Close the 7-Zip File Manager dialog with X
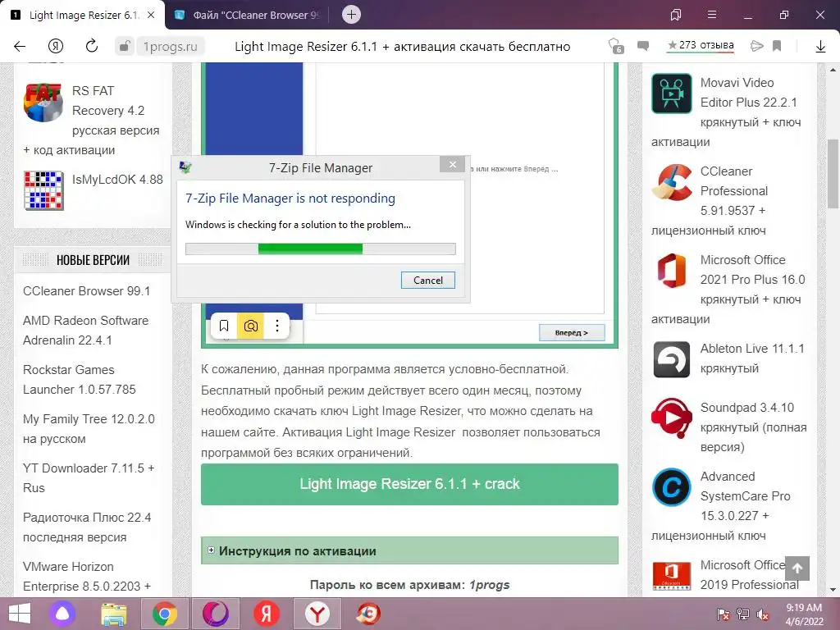 [x=453, y=164]
